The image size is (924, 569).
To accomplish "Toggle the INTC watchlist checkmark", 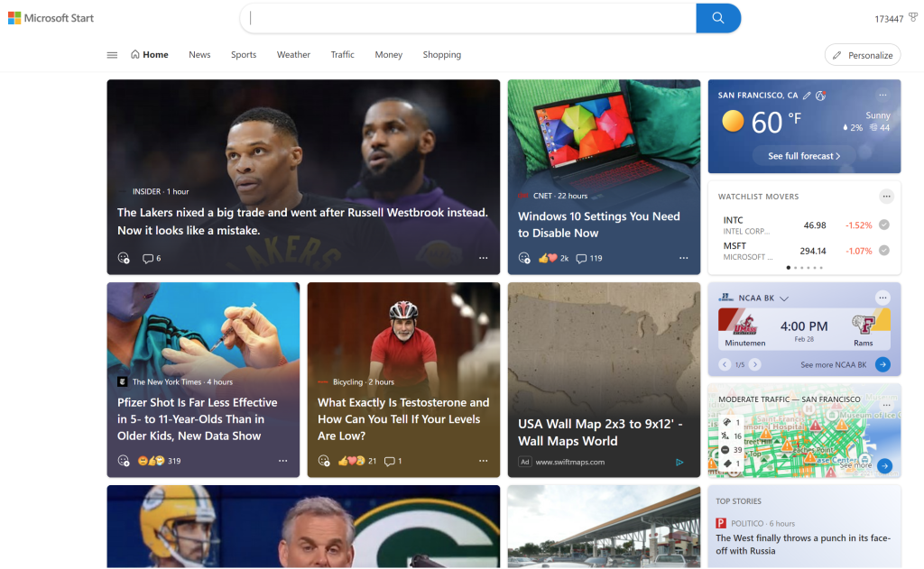I will (x=884, y=225).
